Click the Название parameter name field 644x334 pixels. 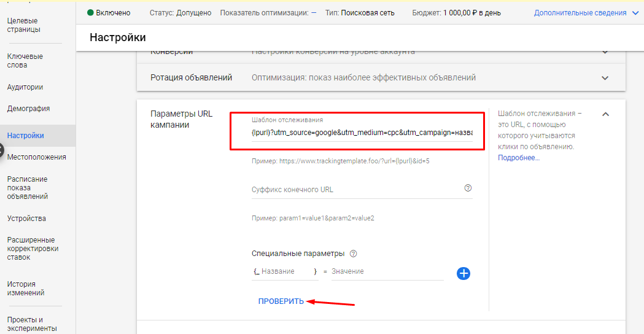[285, 271]
